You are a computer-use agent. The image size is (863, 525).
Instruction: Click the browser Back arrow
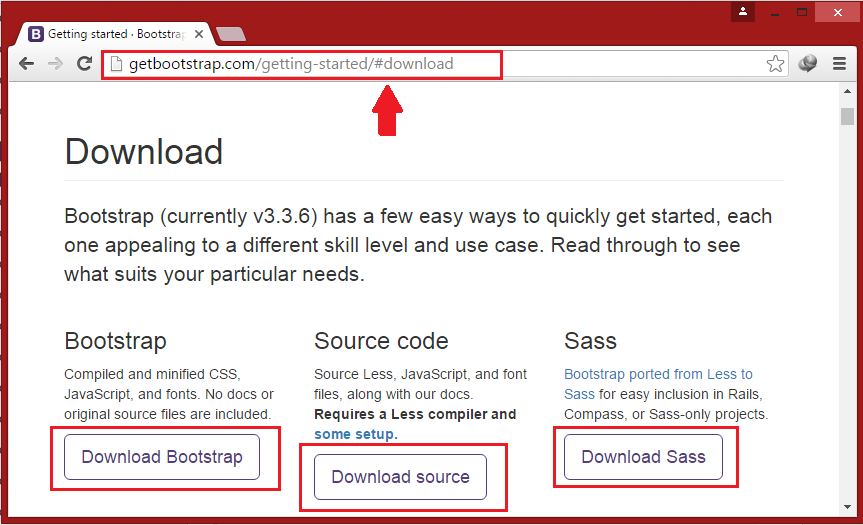[26, 64]
